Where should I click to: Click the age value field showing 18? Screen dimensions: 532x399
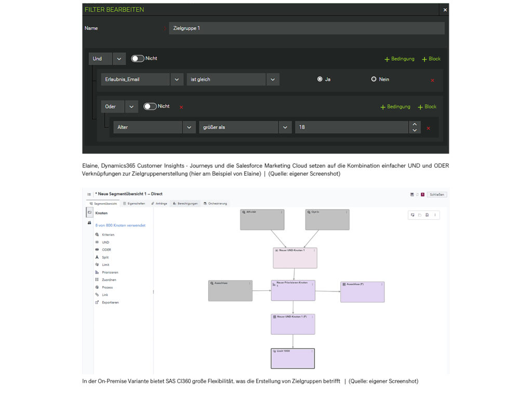coord(352,127)
